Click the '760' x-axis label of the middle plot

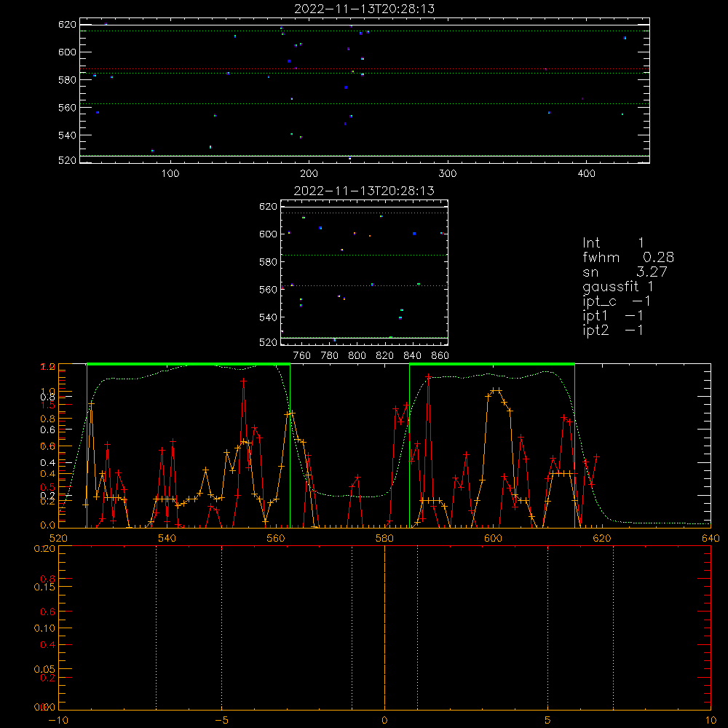pos(302,356)
